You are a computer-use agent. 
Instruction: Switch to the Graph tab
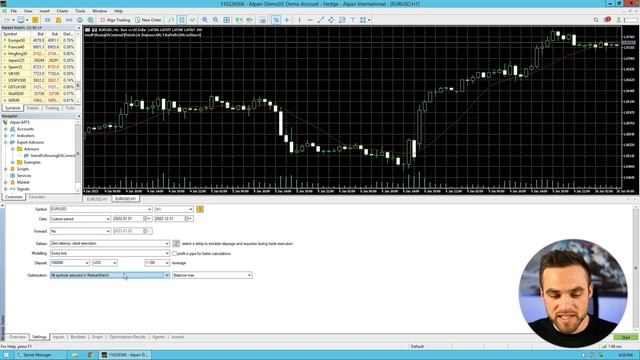click(97, 337)
